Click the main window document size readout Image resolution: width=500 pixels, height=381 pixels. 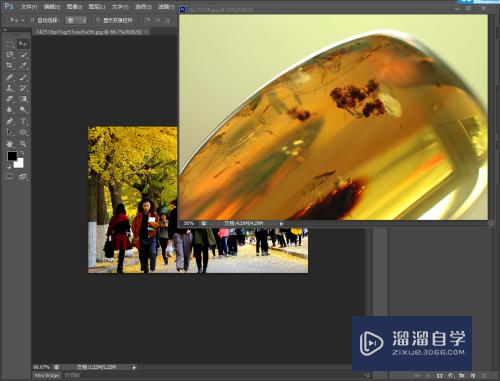coord(97,367)
